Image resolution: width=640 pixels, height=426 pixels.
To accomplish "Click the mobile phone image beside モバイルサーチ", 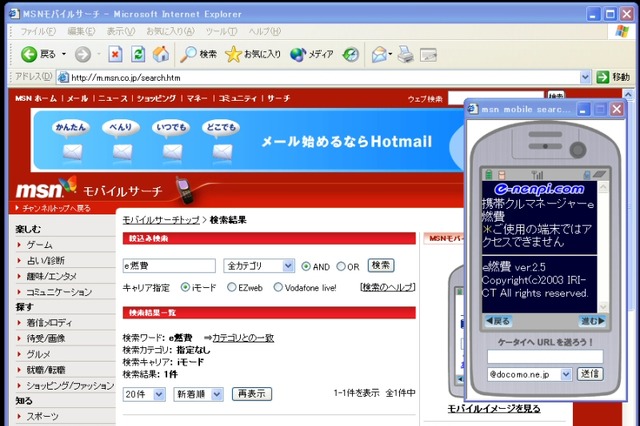I will pos(185,190).
